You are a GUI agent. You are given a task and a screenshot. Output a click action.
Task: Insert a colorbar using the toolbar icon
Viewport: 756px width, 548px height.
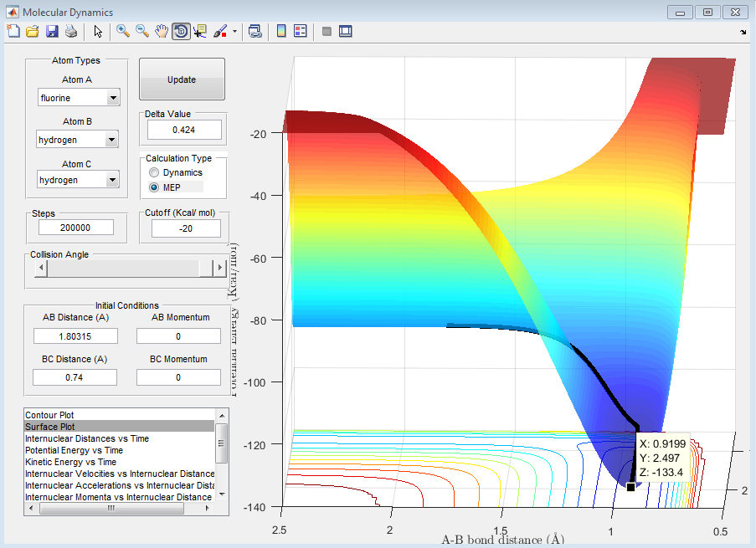(281, 31)
